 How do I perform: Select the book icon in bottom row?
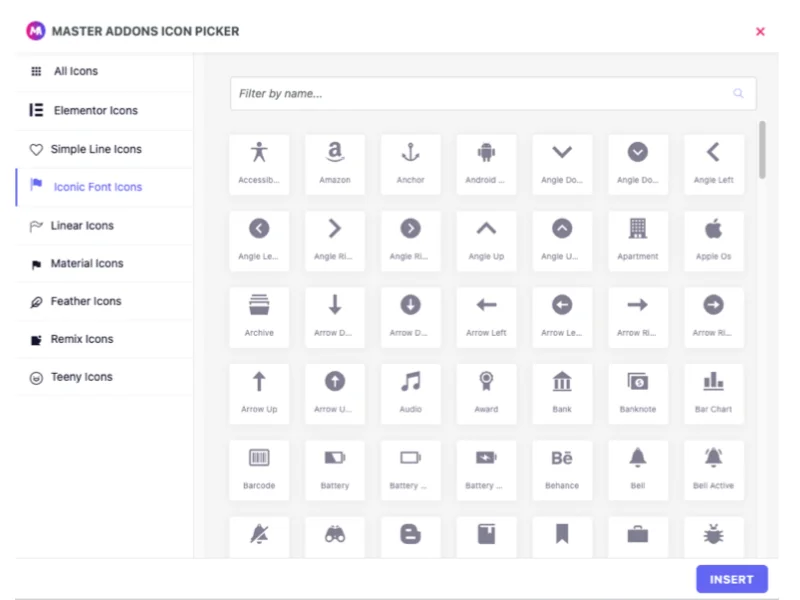tap(486, 537)
